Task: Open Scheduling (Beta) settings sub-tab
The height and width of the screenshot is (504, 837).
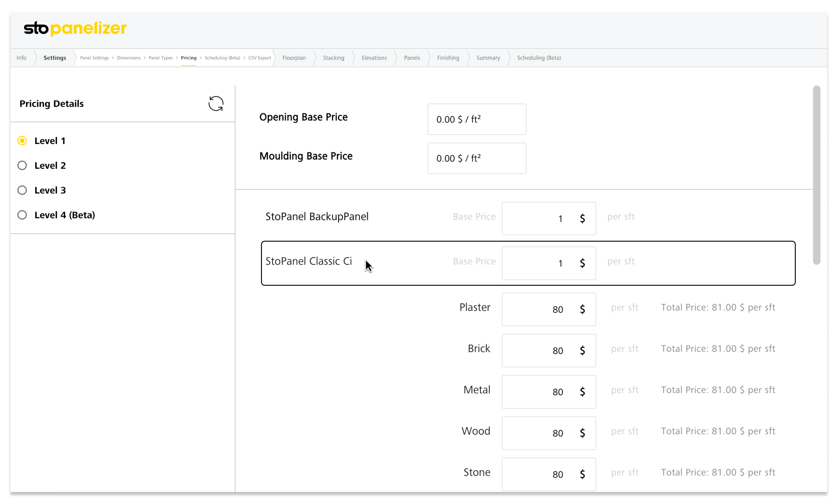Action: [x=222, y=58]
